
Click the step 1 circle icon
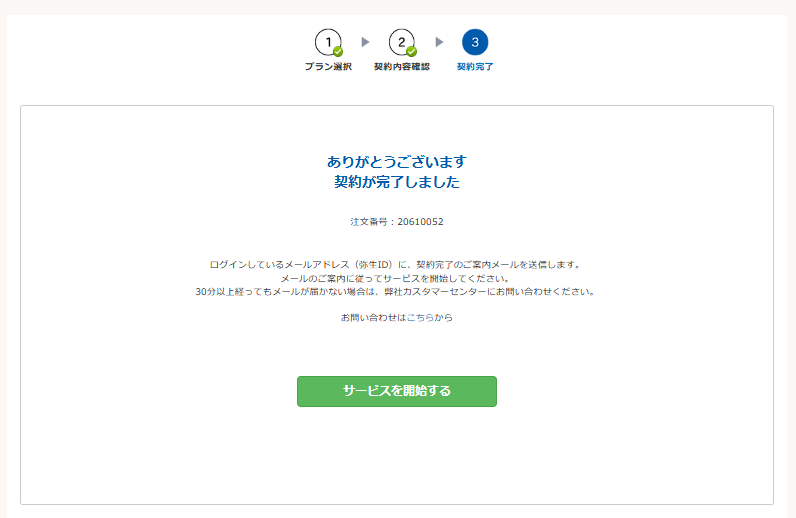328,42
